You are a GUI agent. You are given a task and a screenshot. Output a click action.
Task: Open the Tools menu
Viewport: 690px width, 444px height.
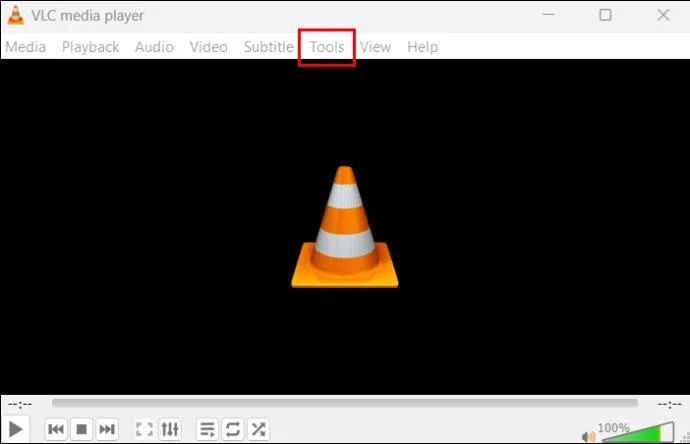pos(327,47)
